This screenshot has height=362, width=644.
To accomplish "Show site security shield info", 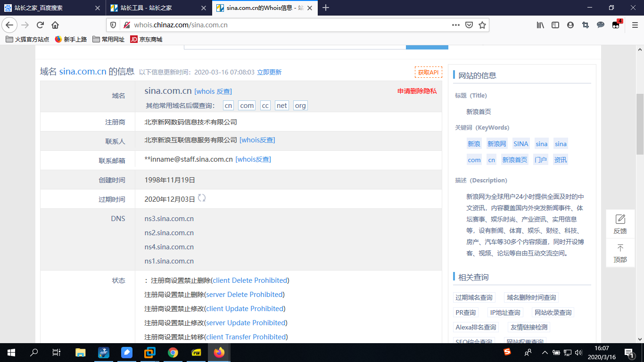I will pos(113,25).
